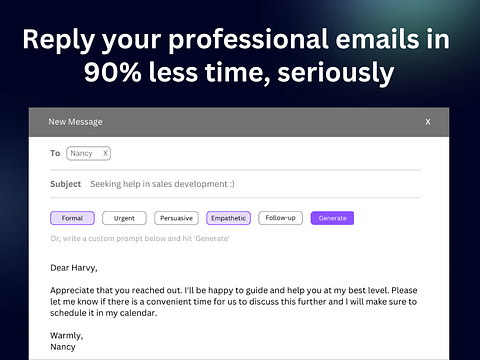The width and height of the screenshot is (480, 360).
Task: Toggle the Formal tone option
Action: coord(72,218)
